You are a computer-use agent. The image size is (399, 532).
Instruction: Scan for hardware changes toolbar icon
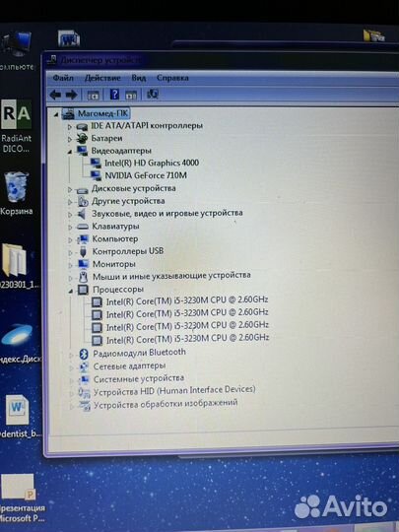[x=153, y=94]
